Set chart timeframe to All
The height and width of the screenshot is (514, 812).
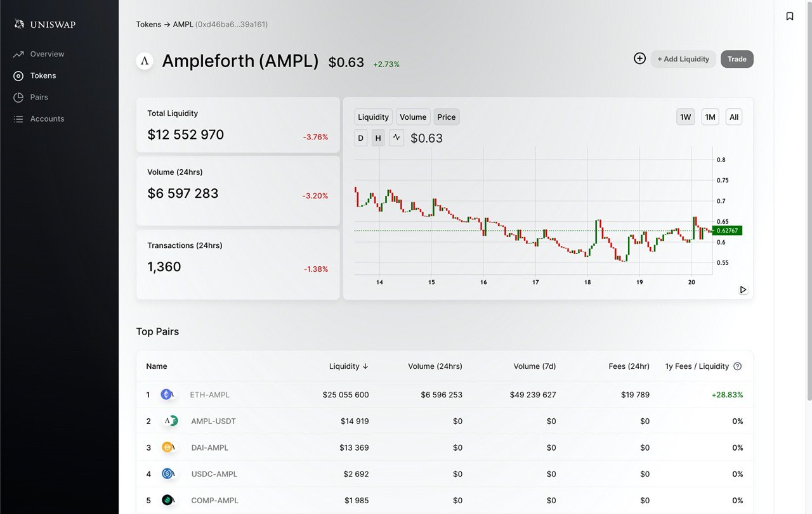(x=734, y=117)
